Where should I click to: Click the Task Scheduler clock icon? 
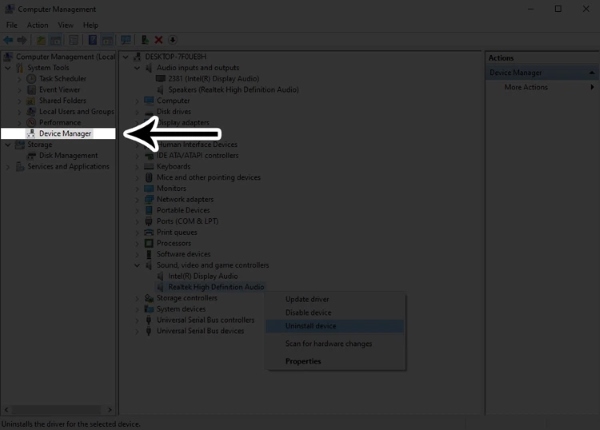tap(31, 78)
